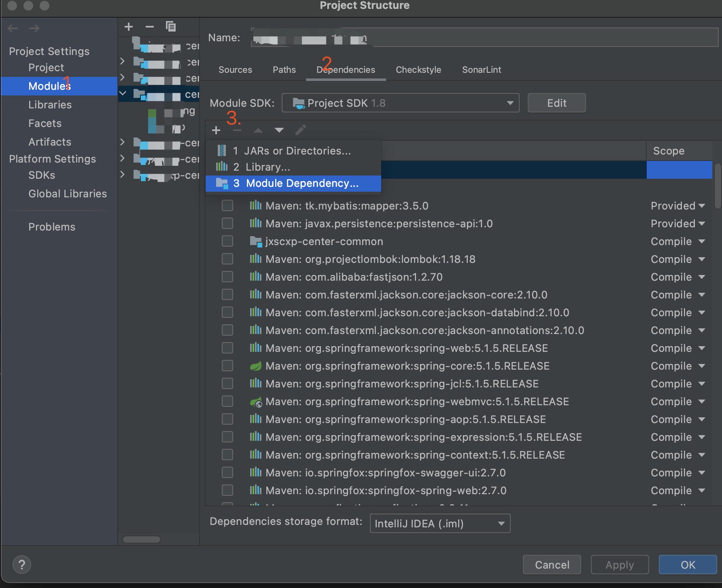The width and height of the screenshot is (722, 588).
Task: Toggle export checkbox for persistence-api
Action: (x=227, y=223)
